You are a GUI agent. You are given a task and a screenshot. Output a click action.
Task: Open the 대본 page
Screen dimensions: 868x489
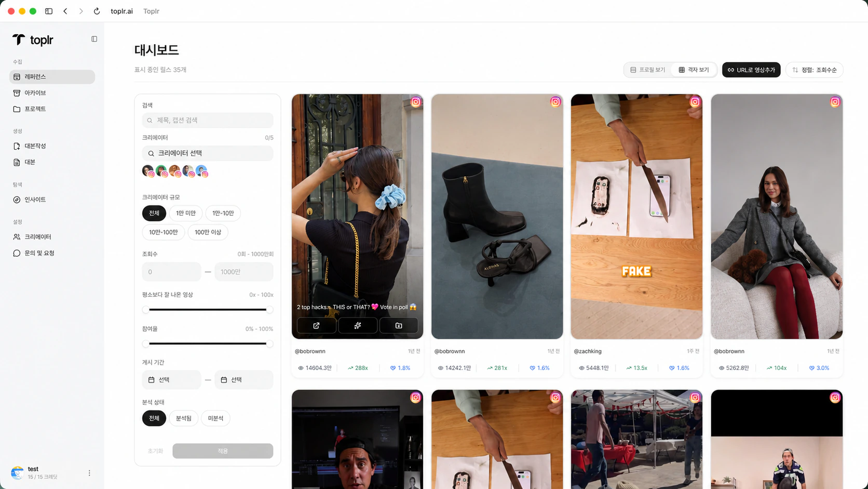[52, 162]
